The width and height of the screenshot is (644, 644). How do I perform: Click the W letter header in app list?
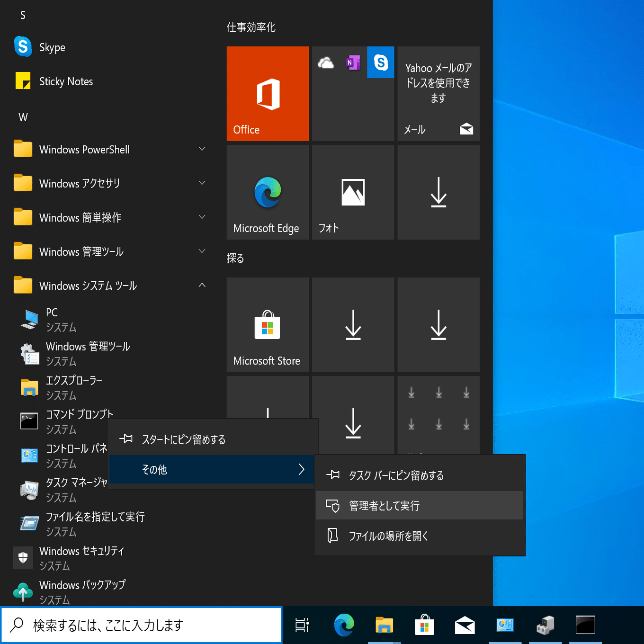click(23, 117)
